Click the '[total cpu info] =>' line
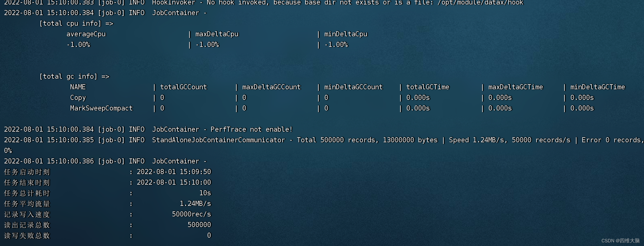Viewport: 644px width, 246px height. click(x=76, y=23)
